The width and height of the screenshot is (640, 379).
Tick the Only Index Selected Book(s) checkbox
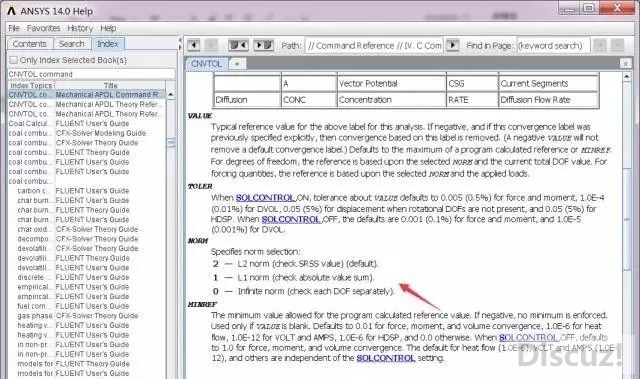pyautogui.click(x=13, y=60)
